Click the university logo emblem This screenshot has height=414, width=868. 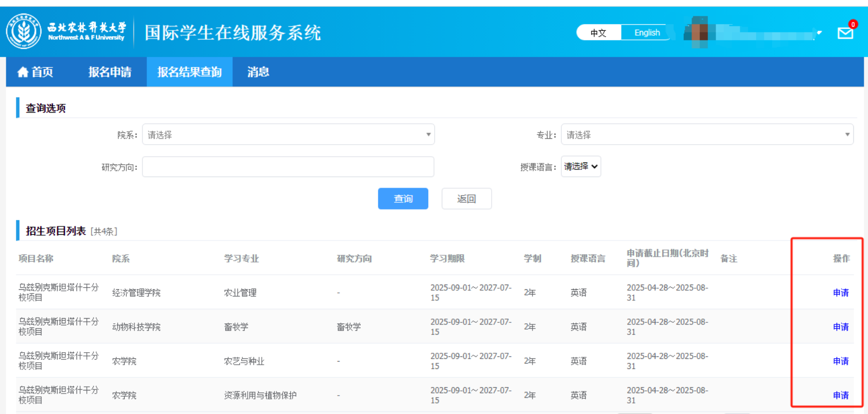24,31
